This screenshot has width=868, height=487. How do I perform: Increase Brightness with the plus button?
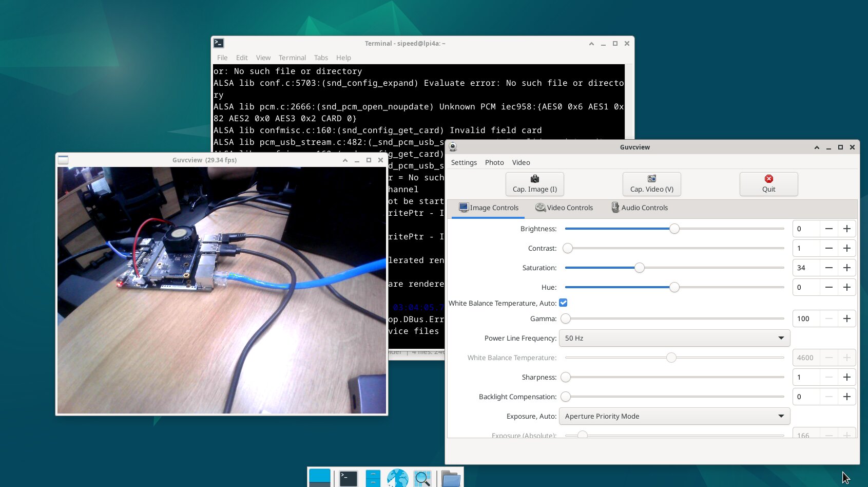coord(847,229)
